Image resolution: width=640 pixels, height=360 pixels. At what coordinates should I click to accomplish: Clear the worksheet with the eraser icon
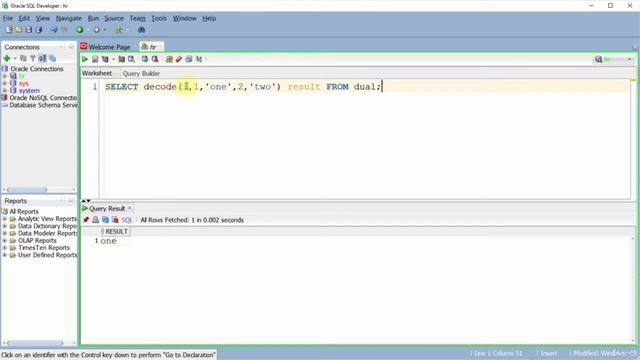tap(179, 60)
